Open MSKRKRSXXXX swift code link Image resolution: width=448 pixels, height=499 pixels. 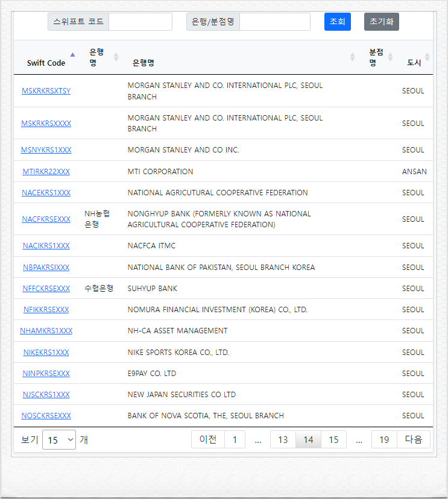coord(46,123)
